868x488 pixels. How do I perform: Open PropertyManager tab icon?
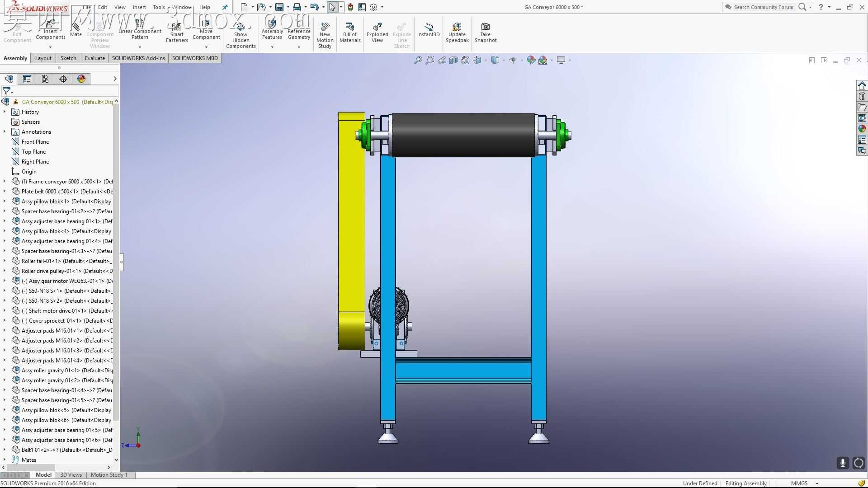pos(27,79)
